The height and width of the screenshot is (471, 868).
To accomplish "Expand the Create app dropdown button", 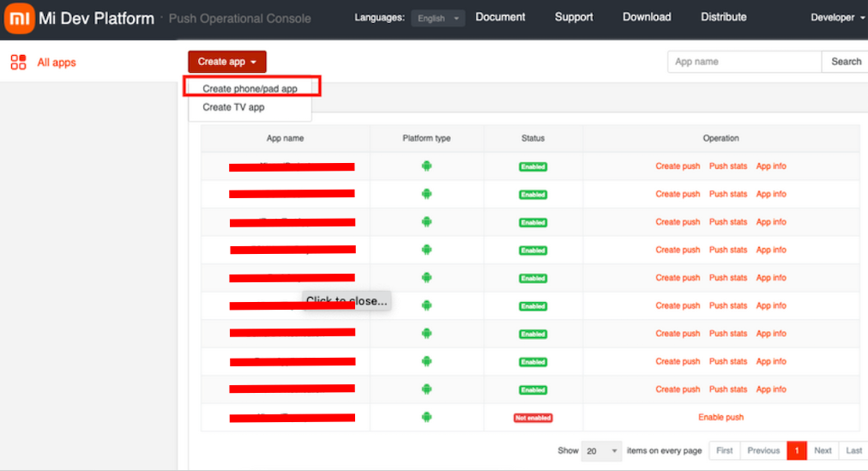I will click(x=227, y=62).
